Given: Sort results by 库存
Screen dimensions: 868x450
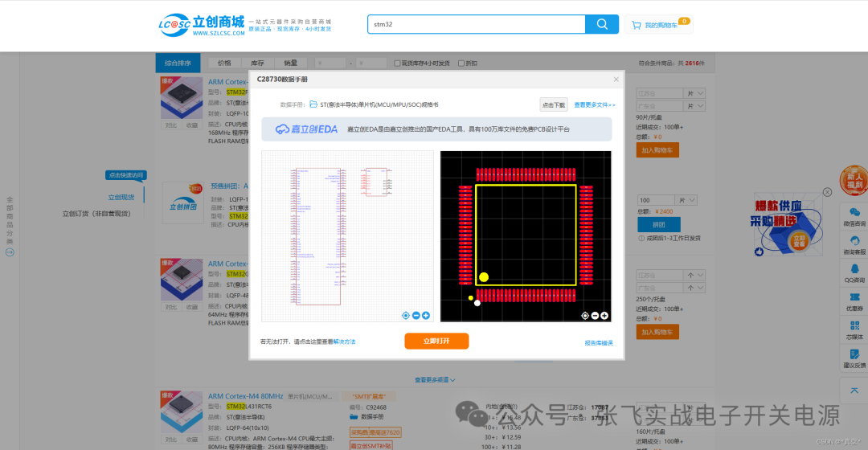Looking at the screenshot, I should pos(257,63).
